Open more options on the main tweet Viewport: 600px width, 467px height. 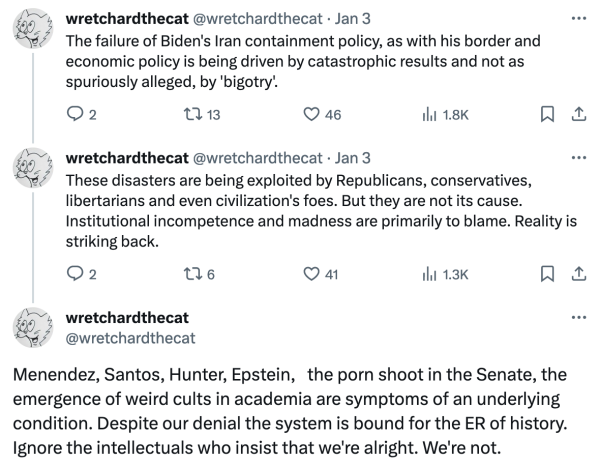[577, 318]
